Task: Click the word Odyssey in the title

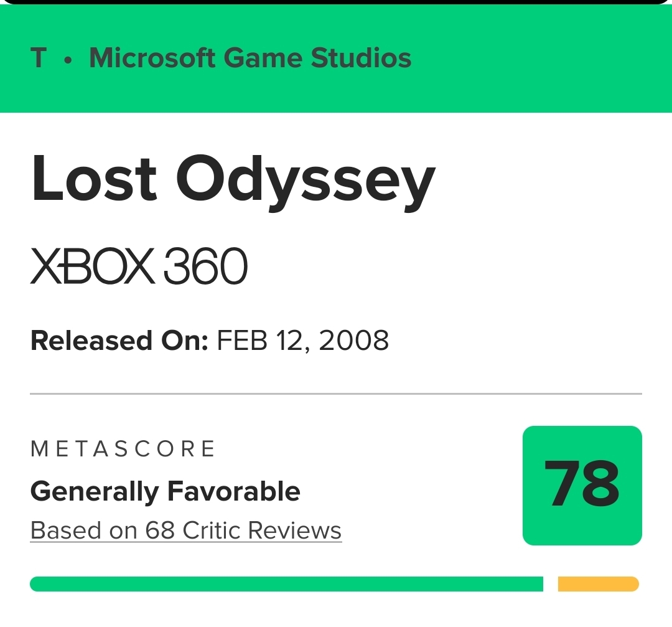Action: click(306, 180)
